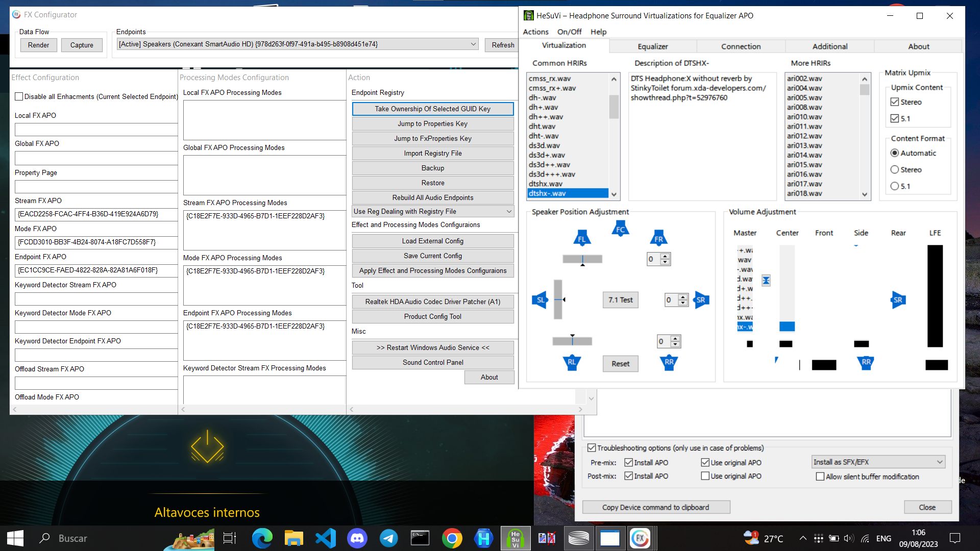The width and height of the screenshot is (980, 551).
Task: Switch to the About tab in HeSuVi
Action: [919, 46]
